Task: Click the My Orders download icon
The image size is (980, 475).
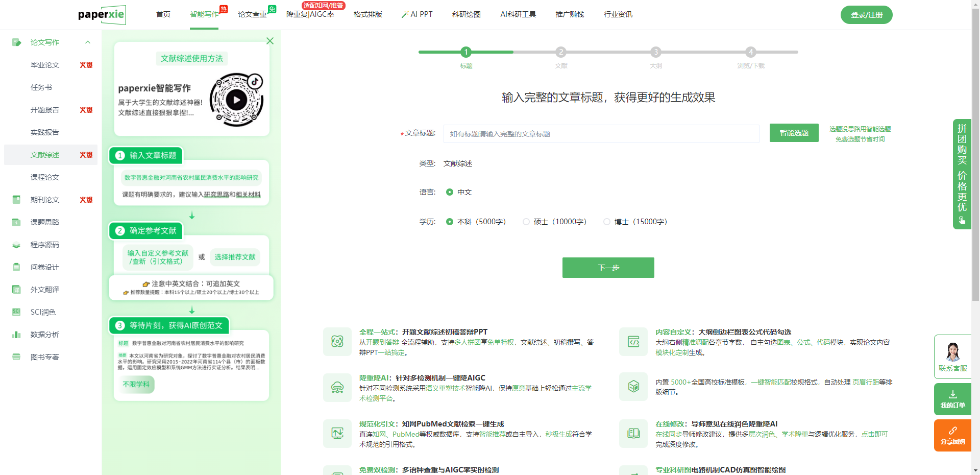Action: (952, 394)
